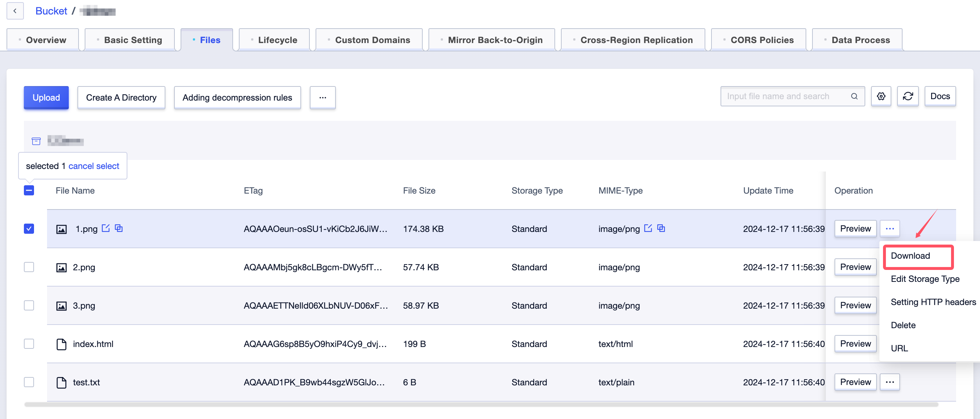Screen dimensions: 980x419
Task: Choose URL from the context menu
Action: [x=899, y=348]
